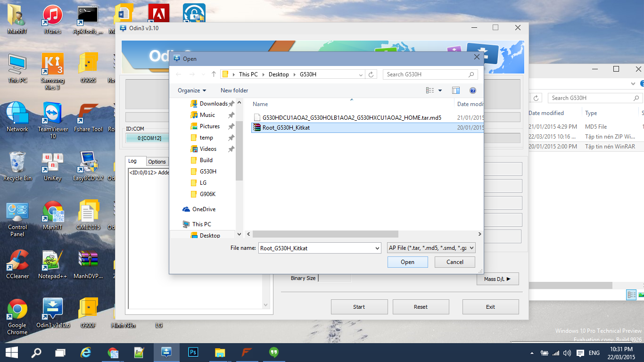Expand the view options dropdown arrow
The image size is (644, 362).
coord(440,90)
